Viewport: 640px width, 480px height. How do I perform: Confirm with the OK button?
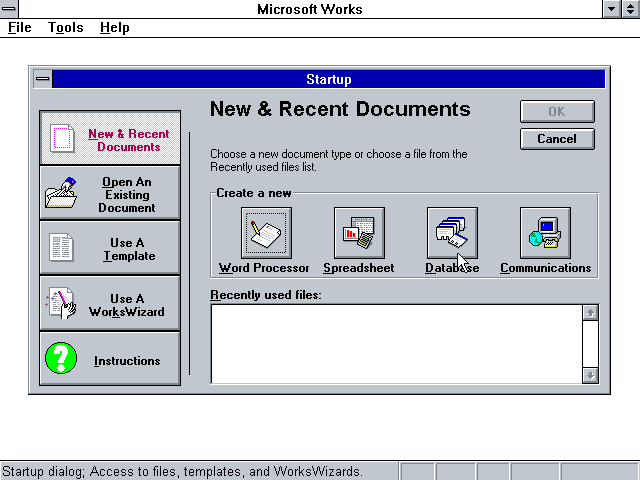coord(557,111)
